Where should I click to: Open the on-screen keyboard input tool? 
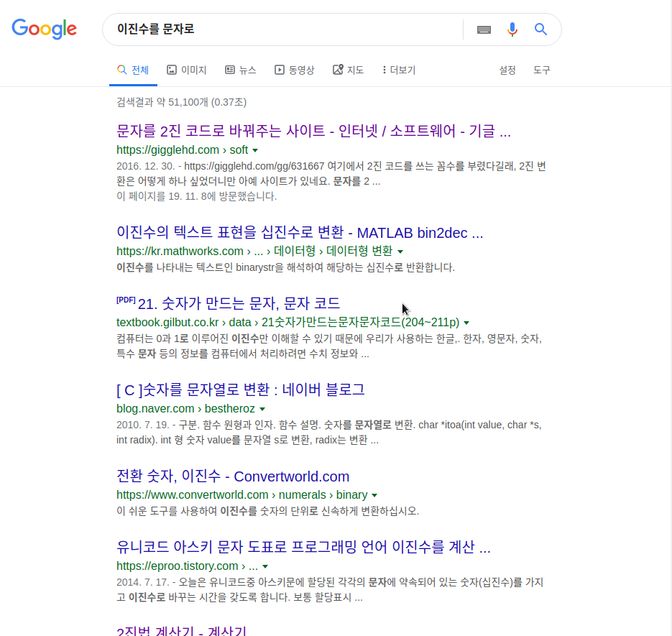484,29
